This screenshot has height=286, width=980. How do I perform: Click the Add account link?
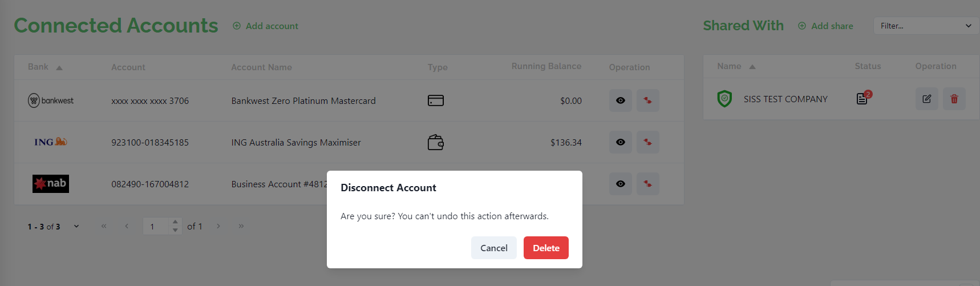point(265,26)
